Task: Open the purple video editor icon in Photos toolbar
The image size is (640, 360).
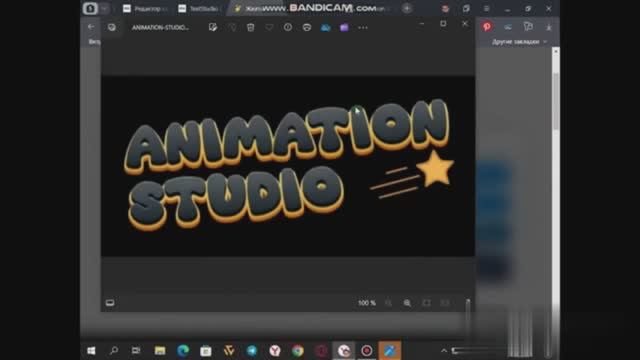Action: (344, 27)
